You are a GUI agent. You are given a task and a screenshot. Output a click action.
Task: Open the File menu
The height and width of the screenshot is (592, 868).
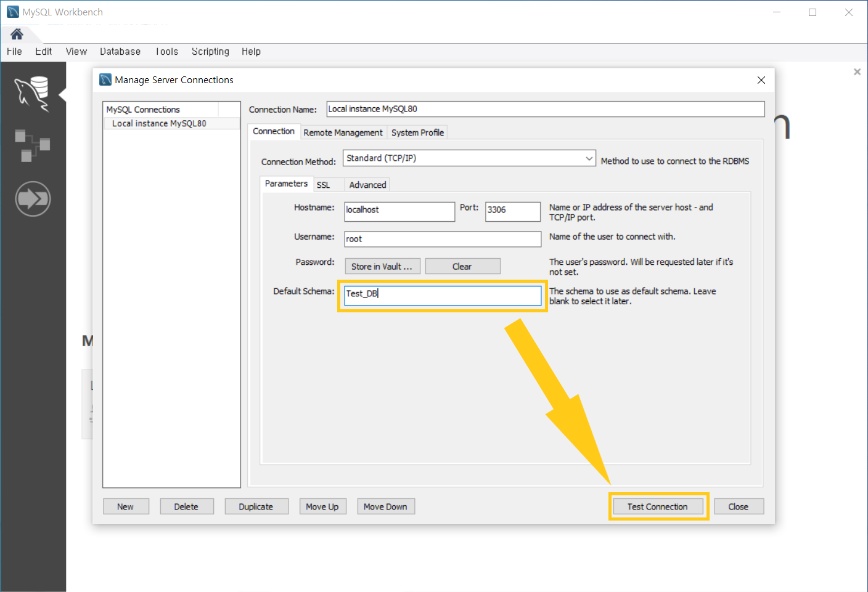(14, 52)
